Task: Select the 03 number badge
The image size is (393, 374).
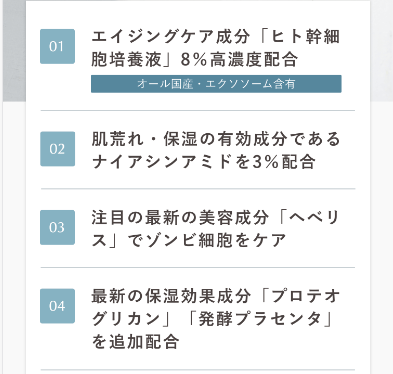Action: tap(57, 227)
